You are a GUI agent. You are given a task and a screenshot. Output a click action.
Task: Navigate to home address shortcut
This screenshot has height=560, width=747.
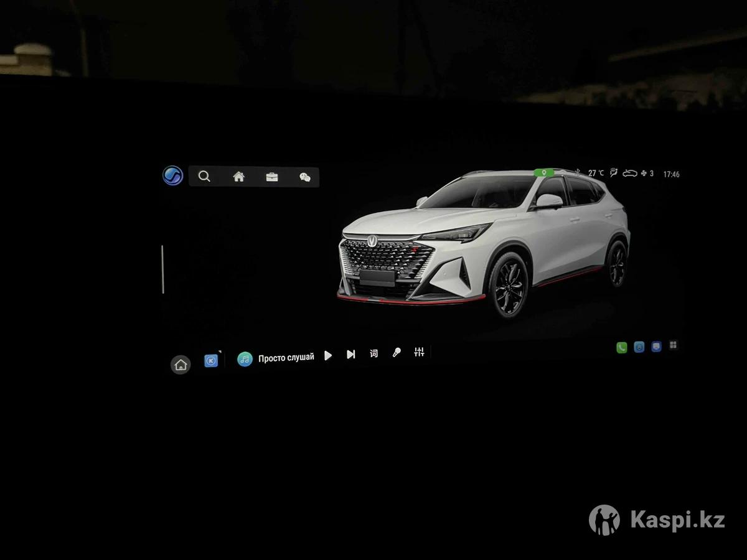(238, 177)
